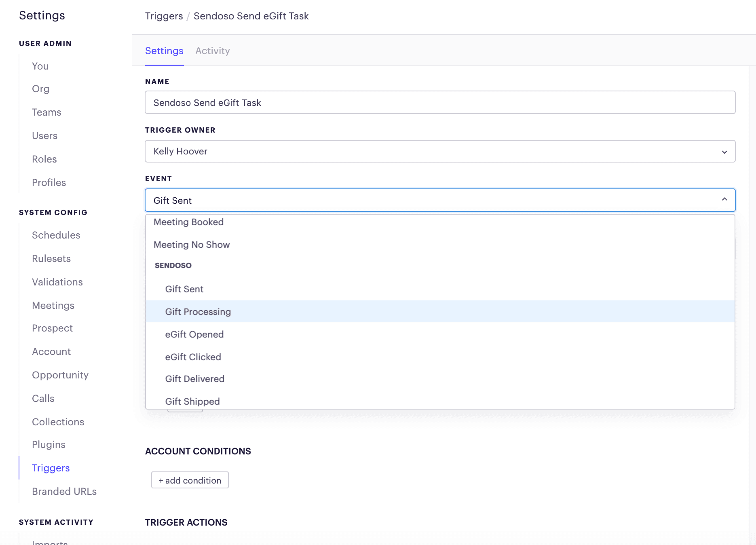Go to Triggers breadcrumb link

click(x=164, y=16)
